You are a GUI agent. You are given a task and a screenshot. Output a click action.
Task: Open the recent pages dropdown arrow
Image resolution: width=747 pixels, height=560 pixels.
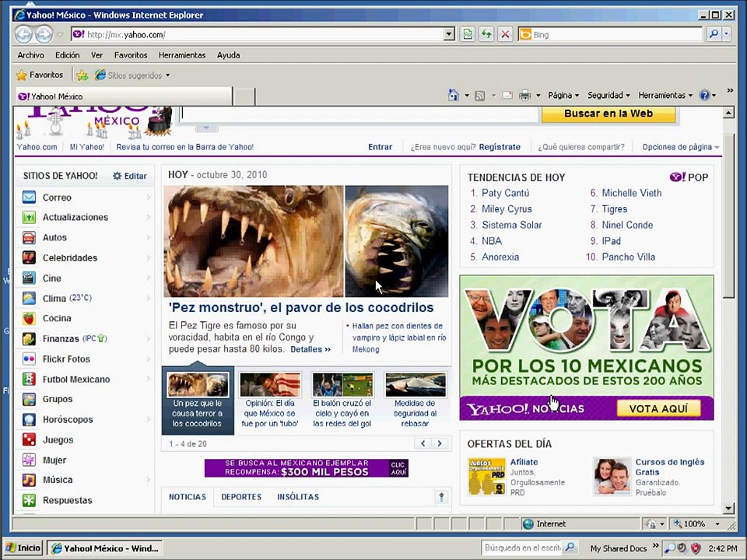(x=60, y=35)
